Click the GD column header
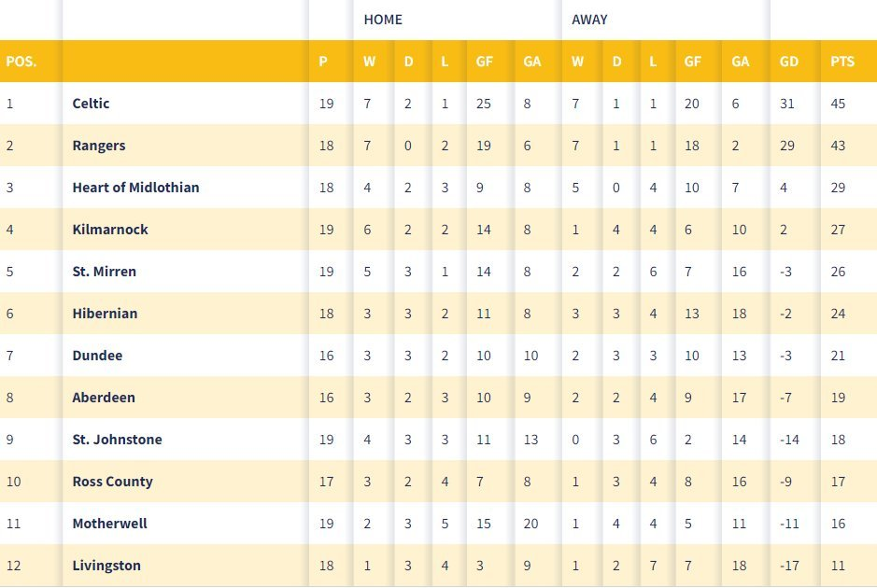Viewport: 877px width, 588px height. tap(788, 62)
